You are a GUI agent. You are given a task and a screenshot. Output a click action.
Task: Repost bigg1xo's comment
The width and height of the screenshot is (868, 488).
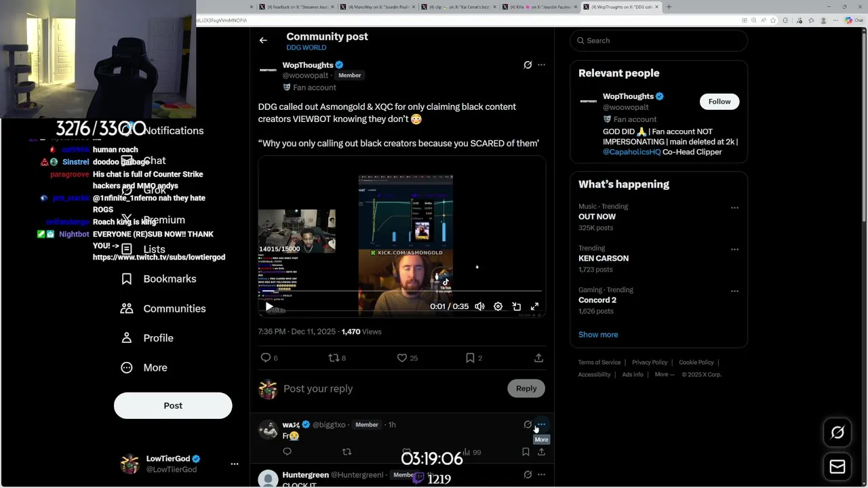point(347,451)
